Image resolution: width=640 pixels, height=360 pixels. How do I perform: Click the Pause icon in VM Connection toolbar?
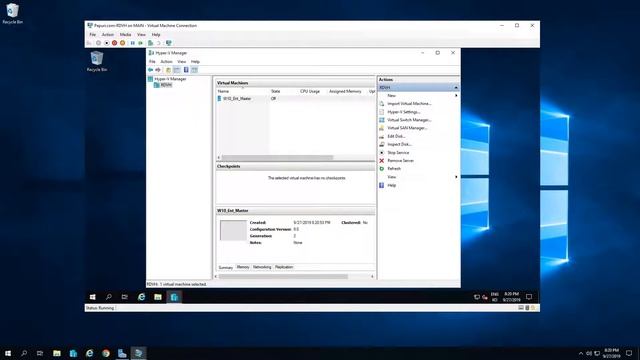pos(133,43)
